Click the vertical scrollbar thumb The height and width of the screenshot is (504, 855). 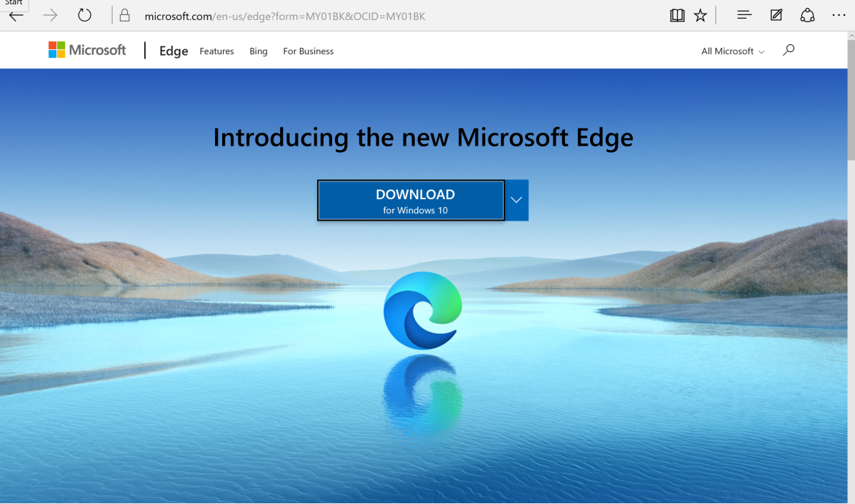tap(851, 101)
